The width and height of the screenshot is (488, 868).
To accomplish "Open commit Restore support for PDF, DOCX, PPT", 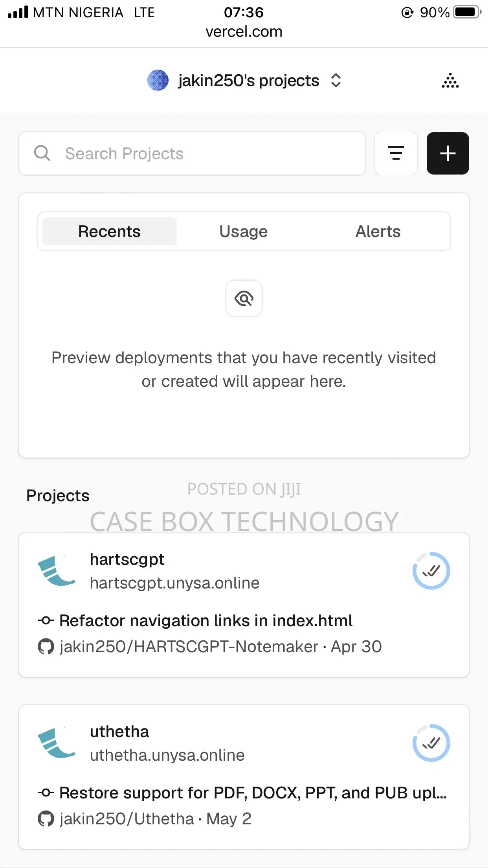I will pos(253,793).
